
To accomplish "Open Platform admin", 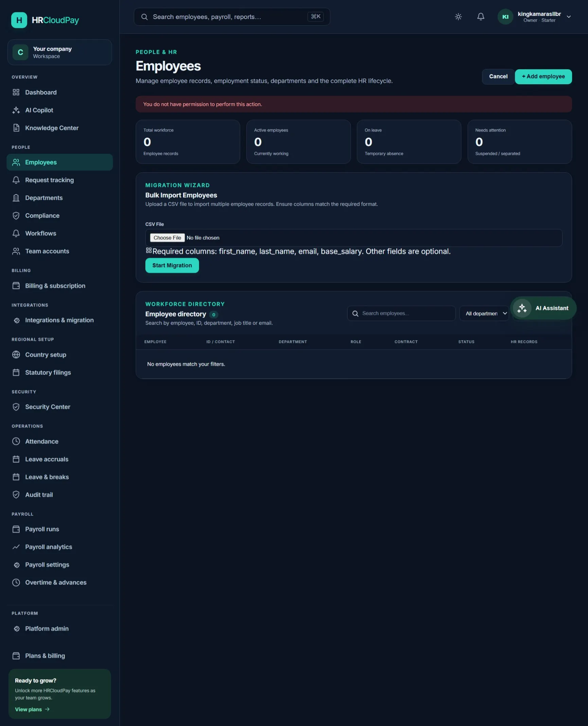I will point(60,629).
